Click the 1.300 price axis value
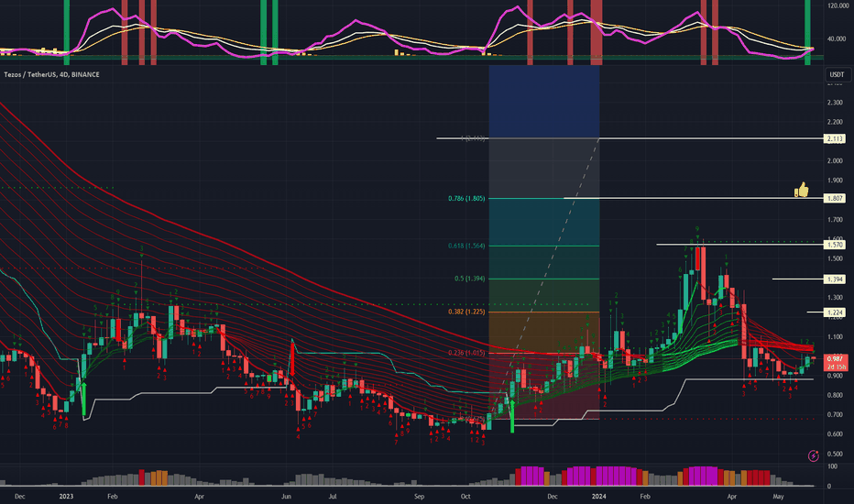The image size is (854, 504). point(835,298)
